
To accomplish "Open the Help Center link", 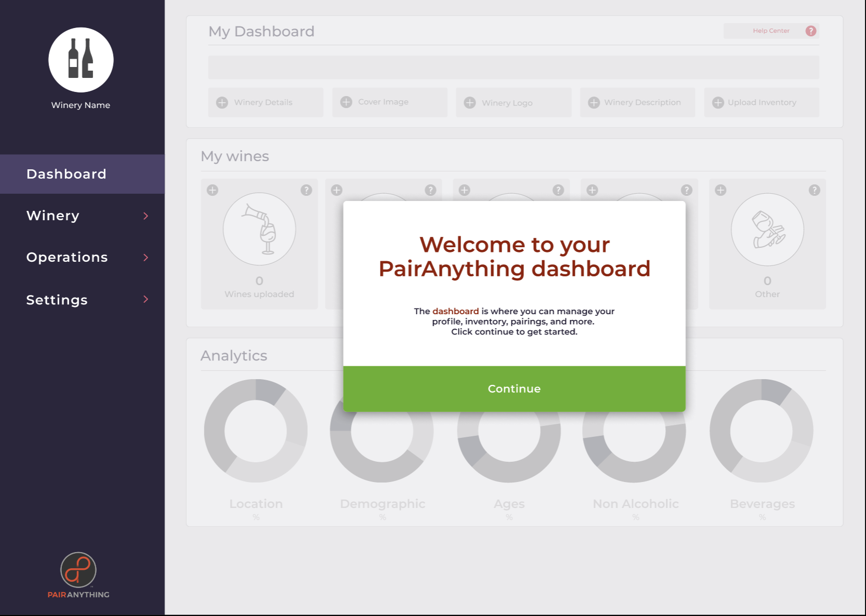I will [771, 31].
